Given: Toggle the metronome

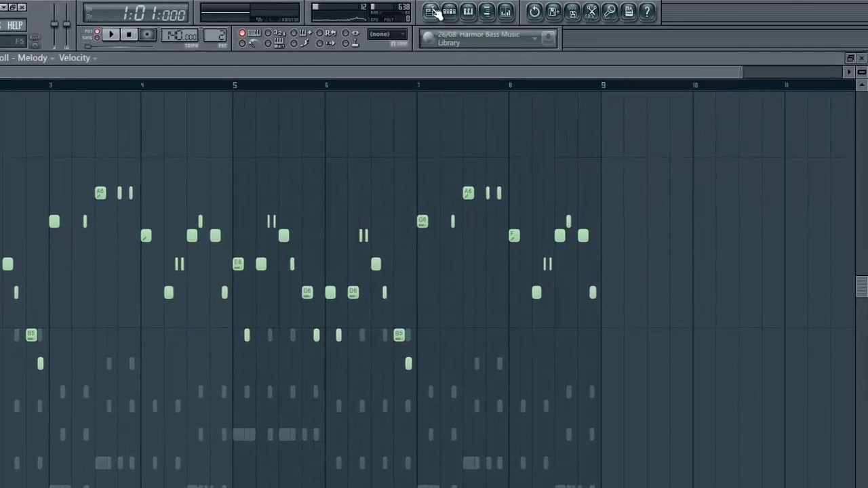Looking at the screenshot, I should coord(250,43).
